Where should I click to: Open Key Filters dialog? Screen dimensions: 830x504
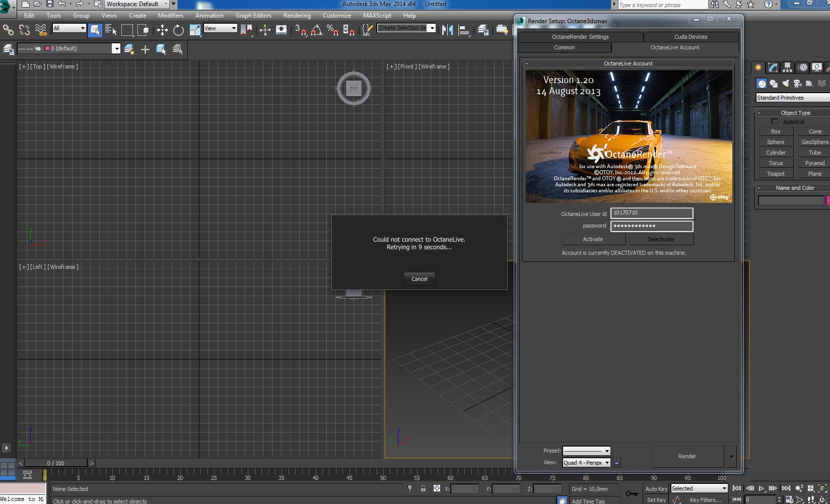point(705,500)
